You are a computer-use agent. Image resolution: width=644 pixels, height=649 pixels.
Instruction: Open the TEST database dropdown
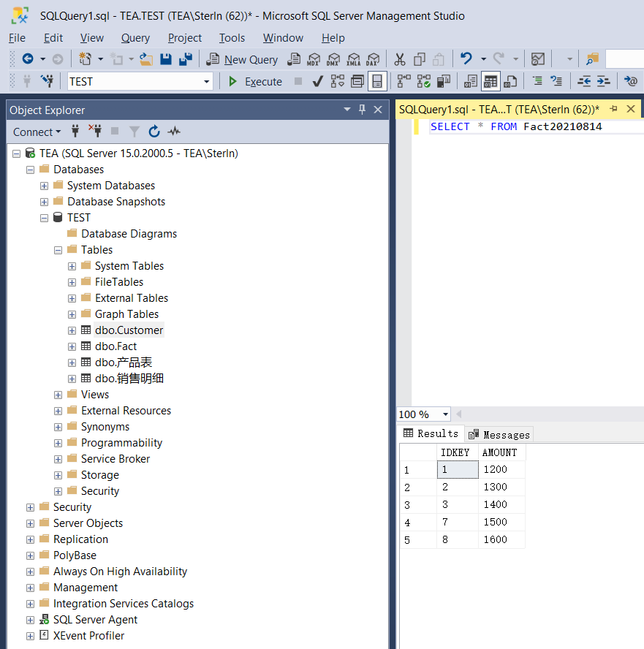(x=206, y=82)
